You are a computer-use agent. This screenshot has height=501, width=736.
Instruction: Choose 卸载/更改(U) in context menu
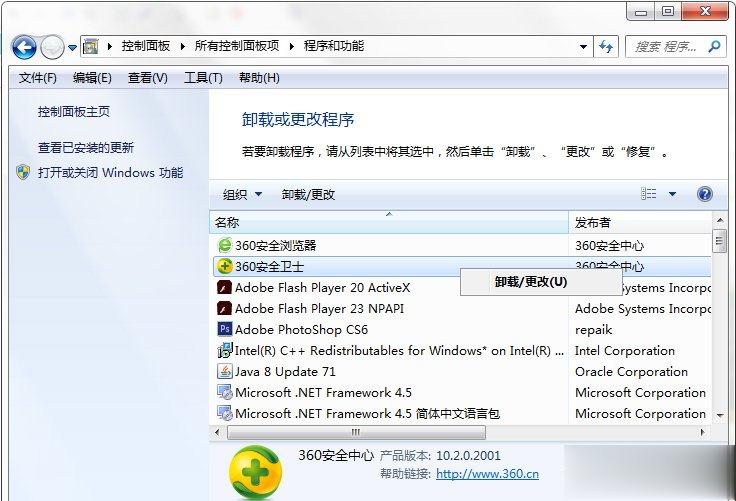click(541, 282)
